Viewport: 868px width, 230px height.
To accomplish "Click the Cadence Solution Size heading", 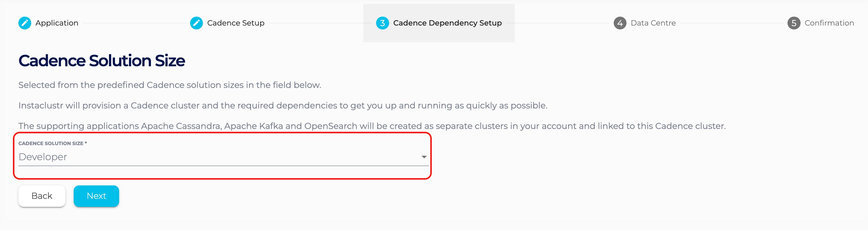I will point(101,61).
